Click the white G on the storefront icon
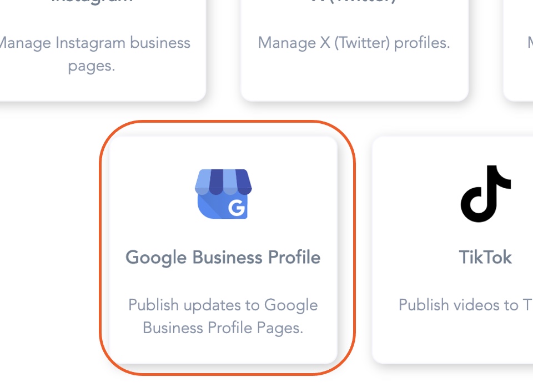The image size is (533, 392). [x=237, y=208]
